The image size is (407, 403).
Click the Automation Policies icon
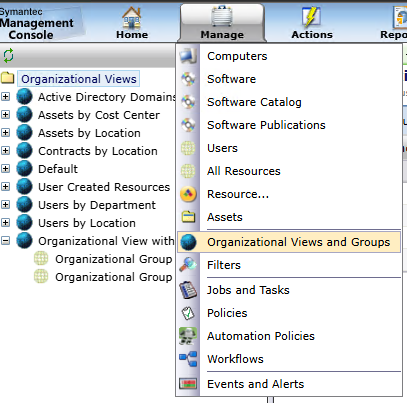point(188,336)
